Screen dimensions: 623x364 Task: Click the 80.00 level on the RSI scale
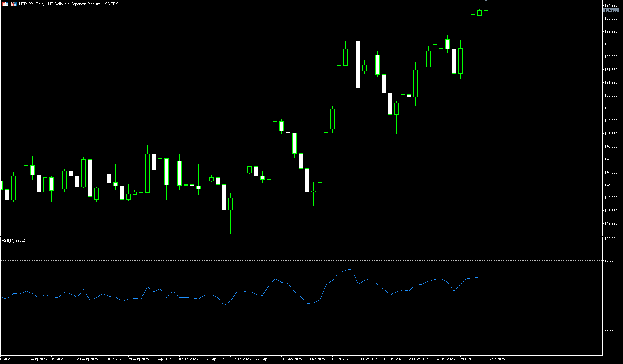coord(609,261)
